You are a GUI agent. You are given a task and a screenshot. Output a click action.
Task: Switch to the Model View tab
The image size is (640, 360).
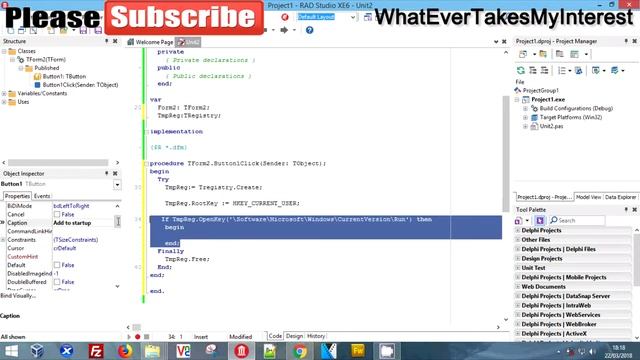588,197
